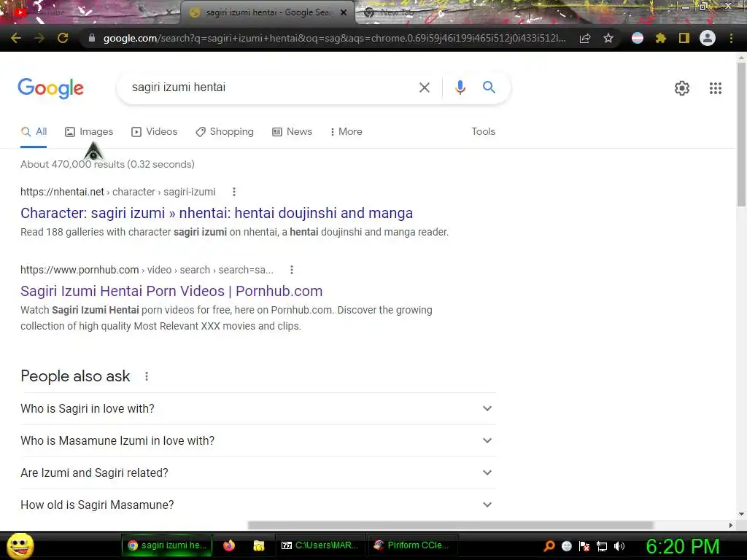Viewport: 747px width, 560px height.
Task: Bookmark this tab with the star
Action: 608,38
